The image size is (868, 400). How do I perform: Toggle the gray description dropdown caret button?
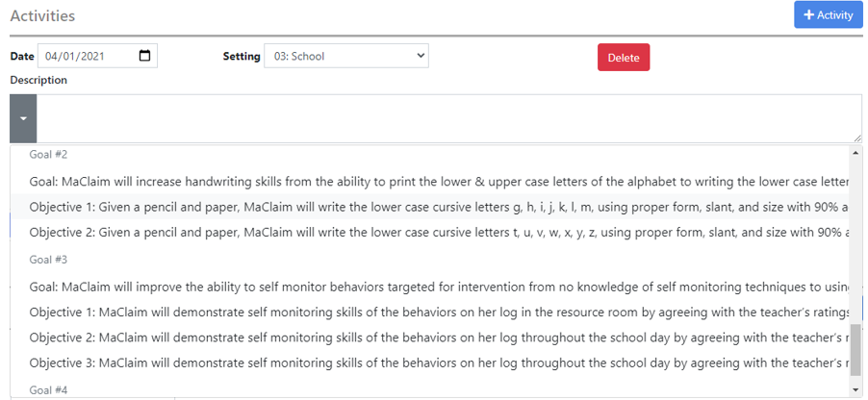click(23, 119)
